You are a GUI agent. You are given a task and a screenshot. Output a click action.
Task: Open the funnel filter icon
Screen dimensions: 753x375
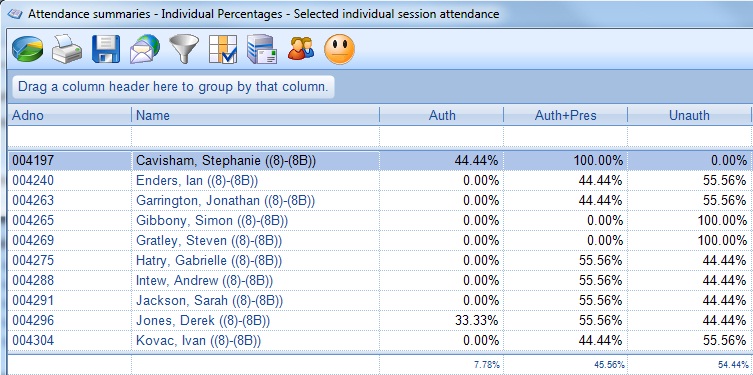(184, 49)
